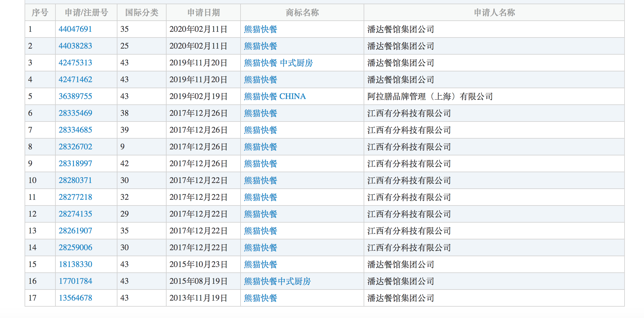Select date 2013年11月19日
The height and width of the screenshot is (318, 644).
coord(198,298)
